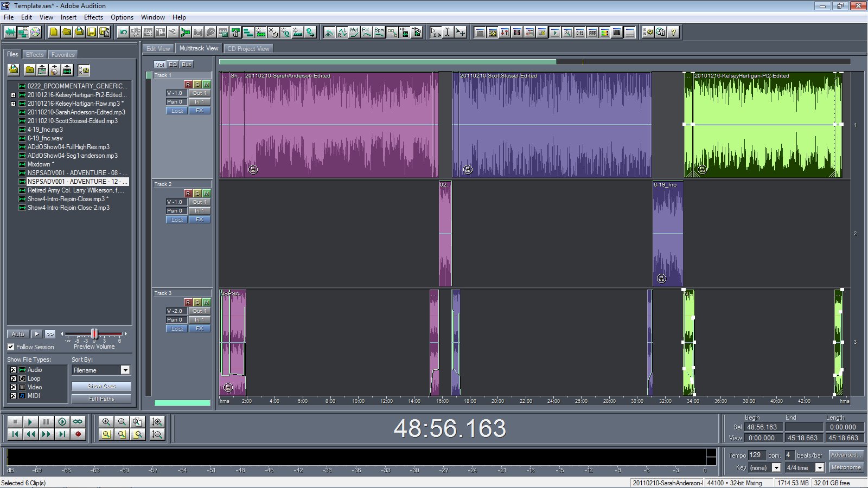Open Track 2 In 1 input selector
The height and width of the screenshot is (488, 868).
[x=199, y=211]
